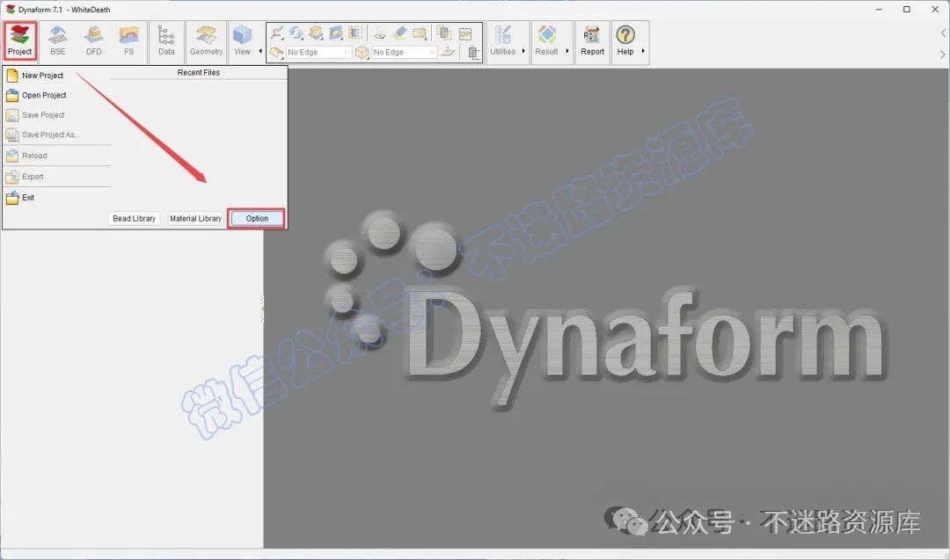
Task: Open the Material Library
Action: coord(195,219)
